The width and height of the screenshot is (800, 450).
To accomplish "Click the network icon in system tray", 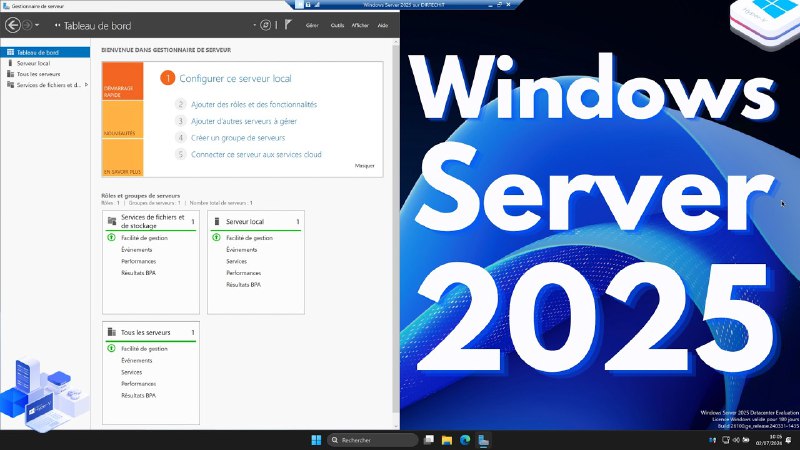I will [x=726, y=440].
